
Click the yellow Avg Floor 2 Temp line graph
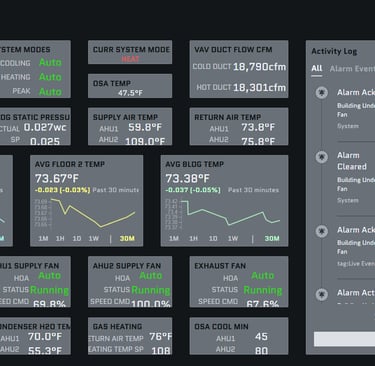pyautogui.click(x=93, y=213)
